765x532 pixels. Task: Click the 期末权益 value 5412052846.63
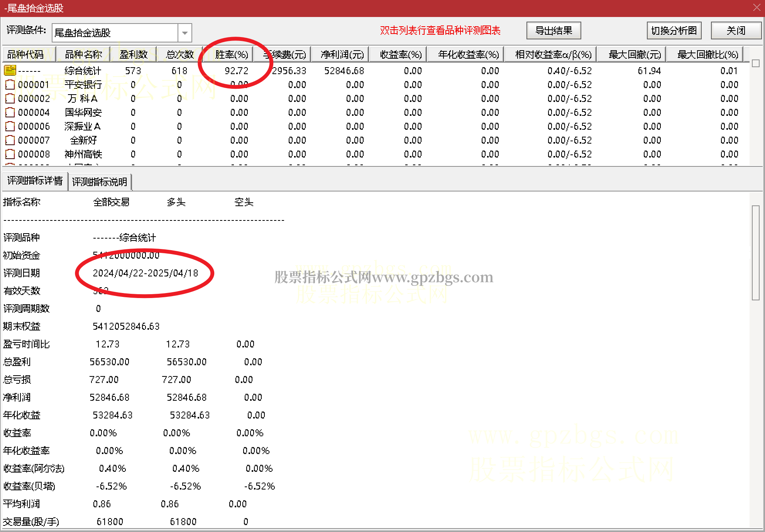click(x=126, y=326)
